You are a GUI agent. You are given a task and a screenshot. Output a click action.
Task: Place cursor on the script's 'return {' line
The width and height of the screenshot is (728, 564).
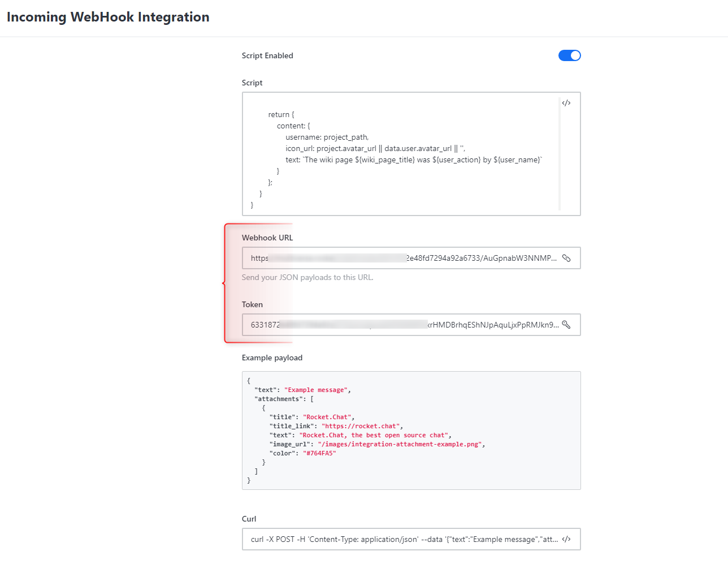(281, 114)
